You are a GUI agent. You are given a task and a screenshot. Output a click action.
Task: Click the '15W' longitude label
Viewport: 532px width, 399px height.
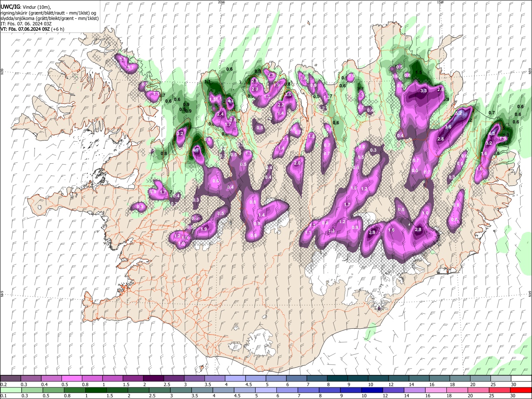point(440,2)
